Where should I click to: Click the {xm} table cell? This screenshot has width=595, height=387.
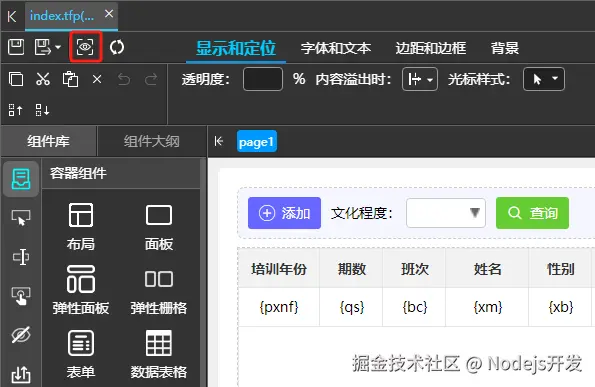pos(487,307)
